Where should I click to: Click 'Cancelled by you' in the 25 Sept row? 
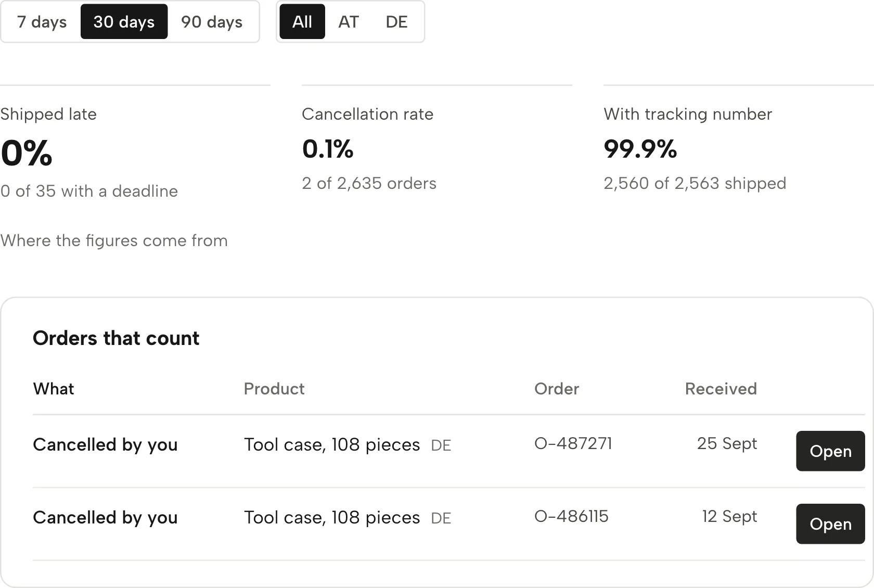(106, 445)
